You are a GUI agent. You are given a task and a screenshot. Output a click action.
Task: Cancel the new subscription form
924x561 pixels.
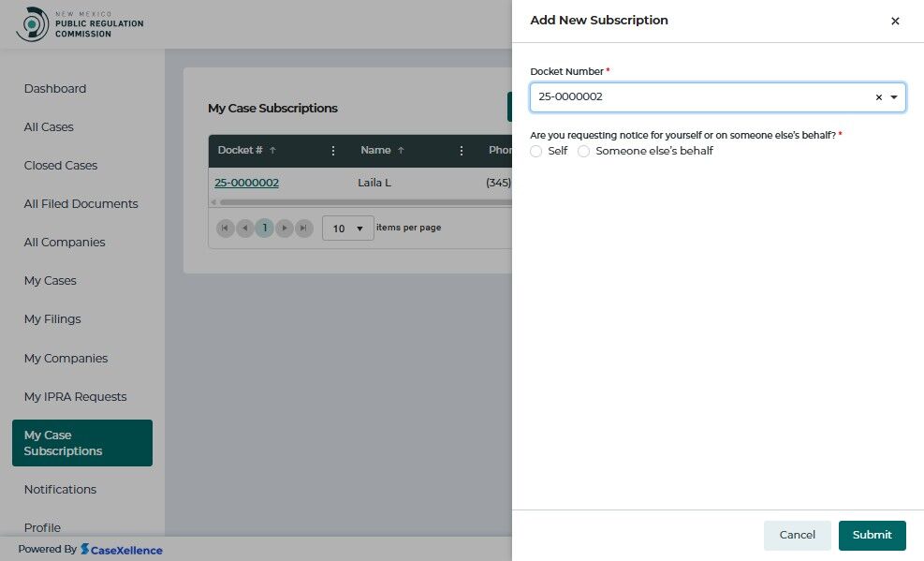[x=797, y=535]
